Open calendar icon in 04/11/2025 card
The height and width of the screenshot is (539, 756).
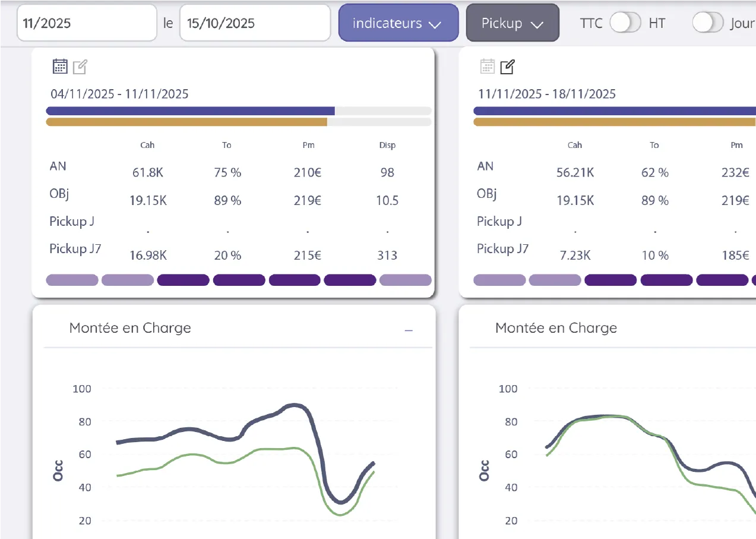coord(59,67)
